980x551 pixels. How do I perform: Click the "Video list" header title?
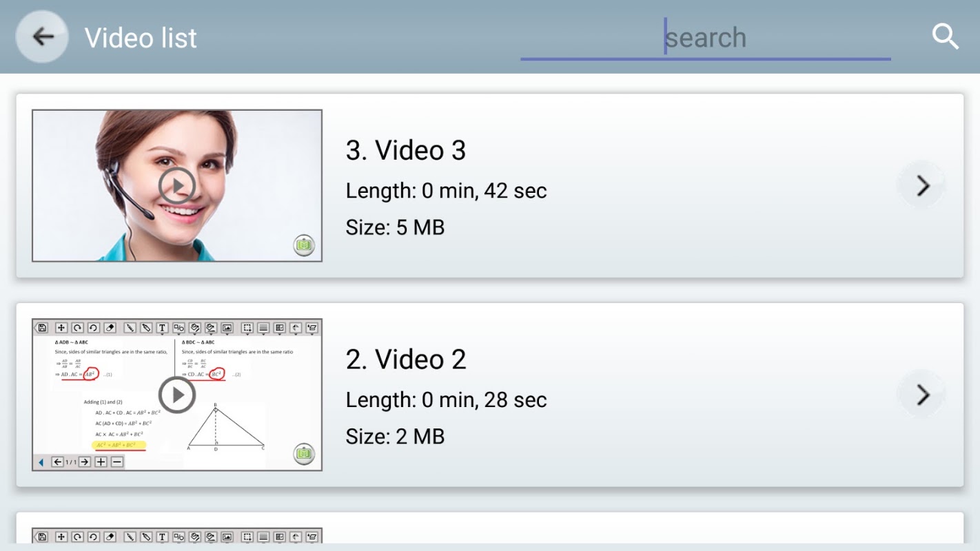pyautogui.click(x=141, y=37)
